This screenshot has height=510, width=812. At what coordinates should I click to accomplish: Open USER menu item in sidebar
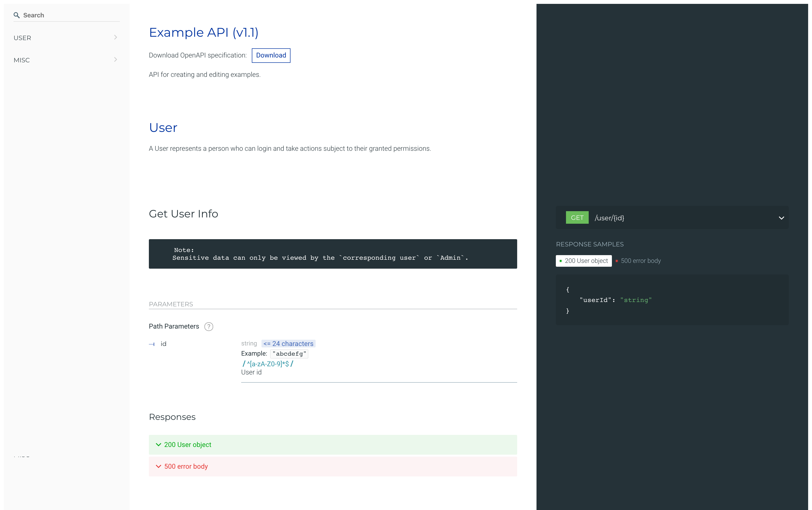[22, 38]
